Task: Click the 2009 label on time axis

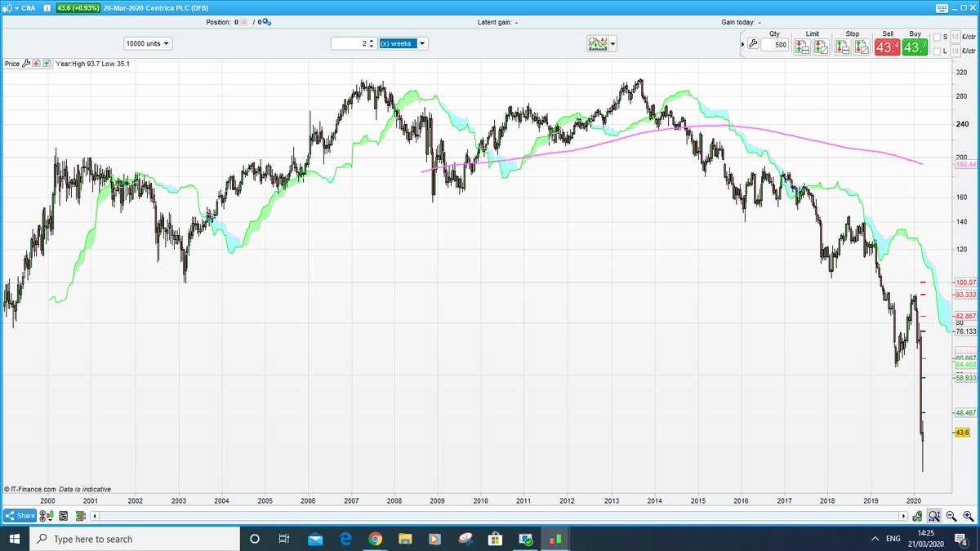Action: tap(437, 500)
